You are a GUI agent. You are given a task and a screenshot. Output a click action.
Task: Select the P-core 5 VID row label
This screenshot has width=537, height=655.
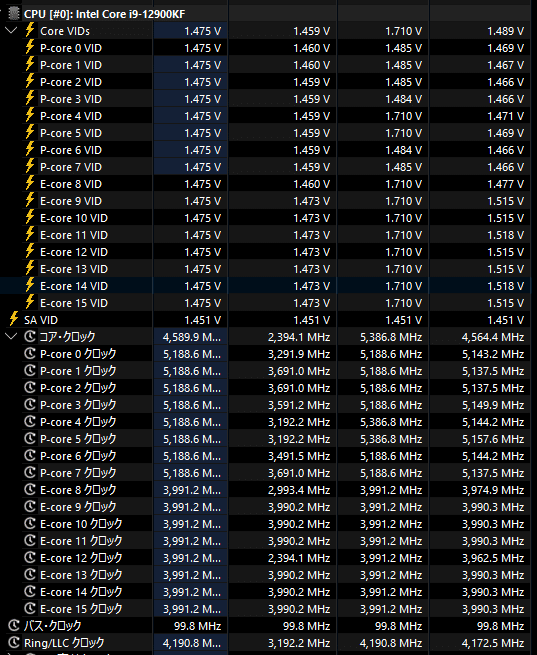[71, 133]
